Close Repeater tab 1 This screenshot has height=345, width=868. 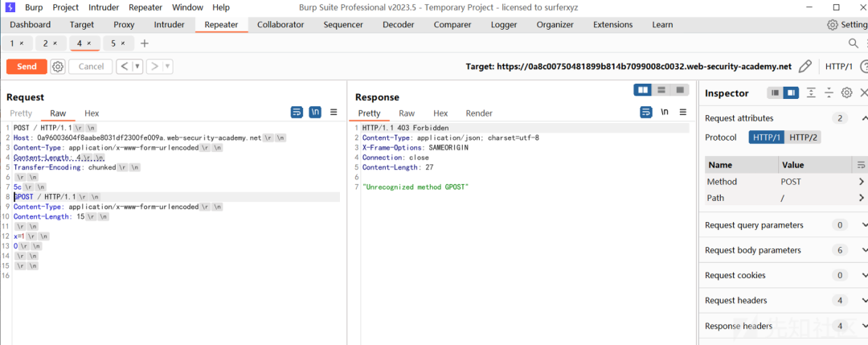(22, 43)
